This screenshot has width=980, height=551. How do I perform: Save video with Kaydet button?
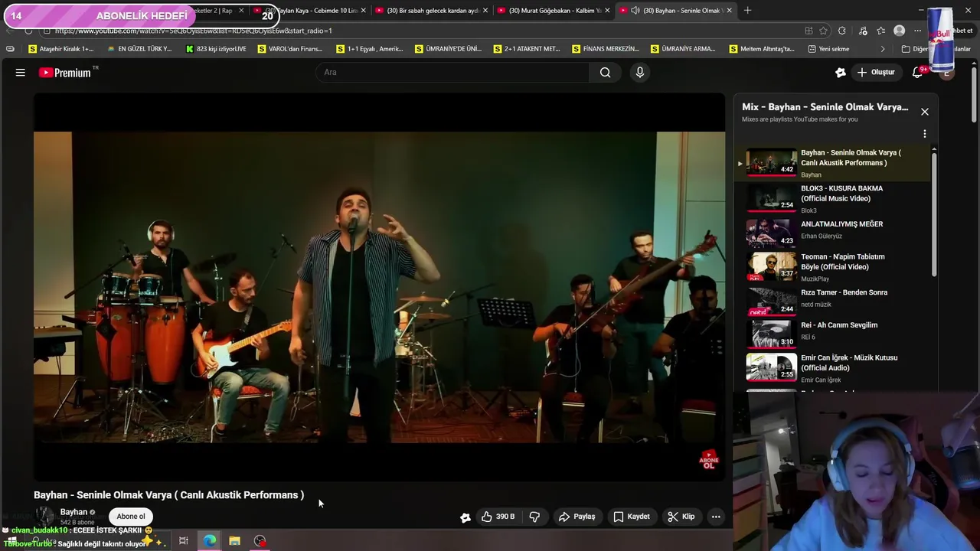[x=632, y=517]
